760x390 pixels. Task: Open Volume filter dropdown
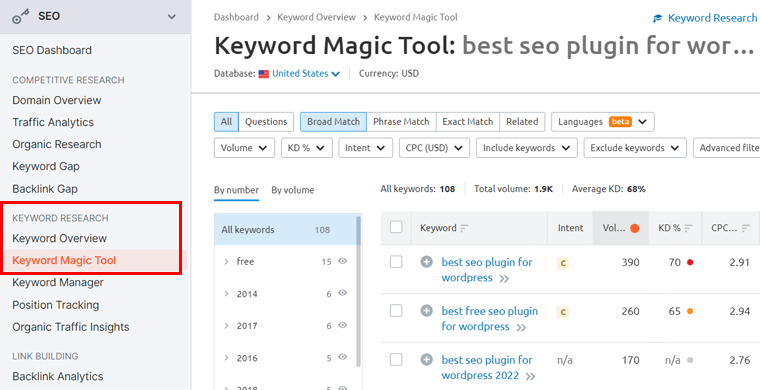coord(244,148)
